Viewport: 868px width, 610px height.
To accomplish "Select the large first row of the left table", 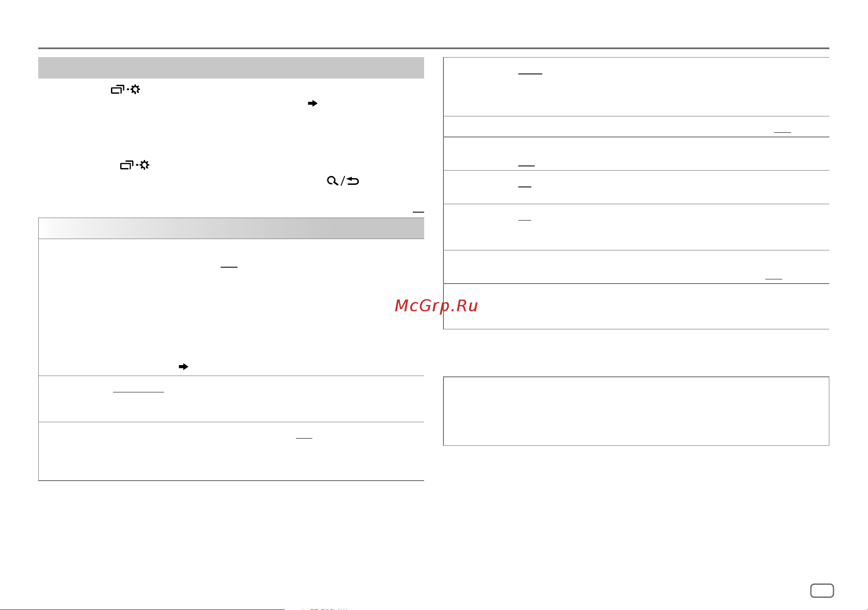I will [x=231, y=307].
